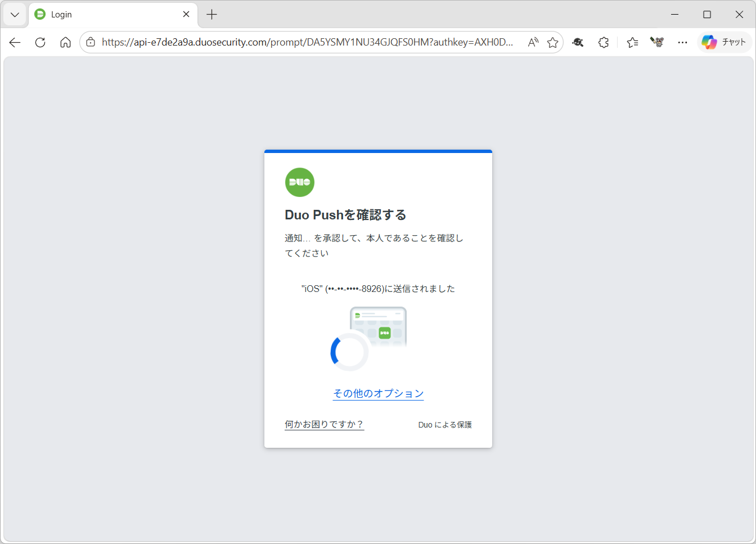Viewport: 756px width, 544px height.
Task: Close the Login tab
Action: click(186, 15)
